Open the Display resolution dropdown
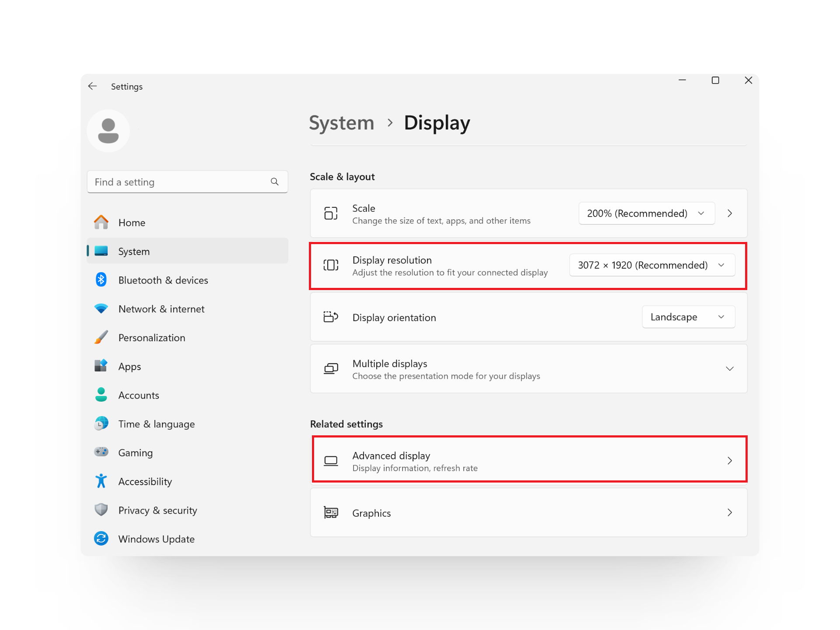This screenshot has height=630, width=840. click(652, 265)
